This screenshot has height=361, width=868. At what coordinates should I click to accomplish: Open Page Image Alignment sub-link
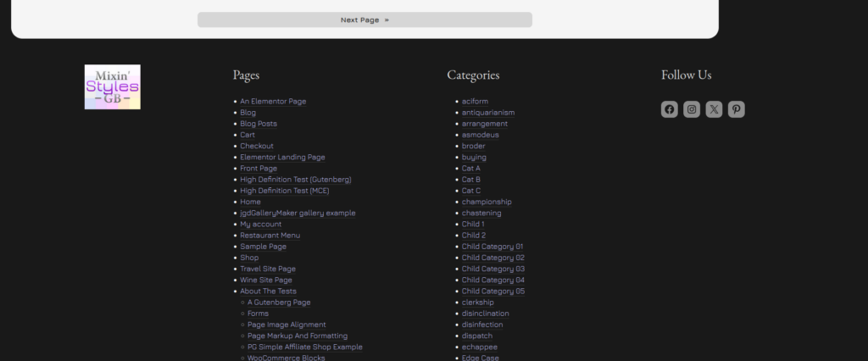click(287, 325)
